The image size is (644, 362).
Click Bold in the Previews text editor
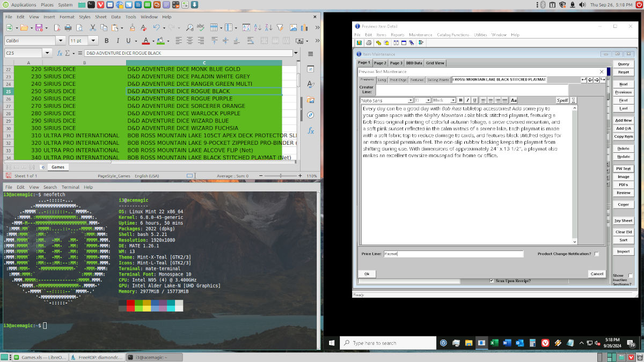tap(460, 100)
